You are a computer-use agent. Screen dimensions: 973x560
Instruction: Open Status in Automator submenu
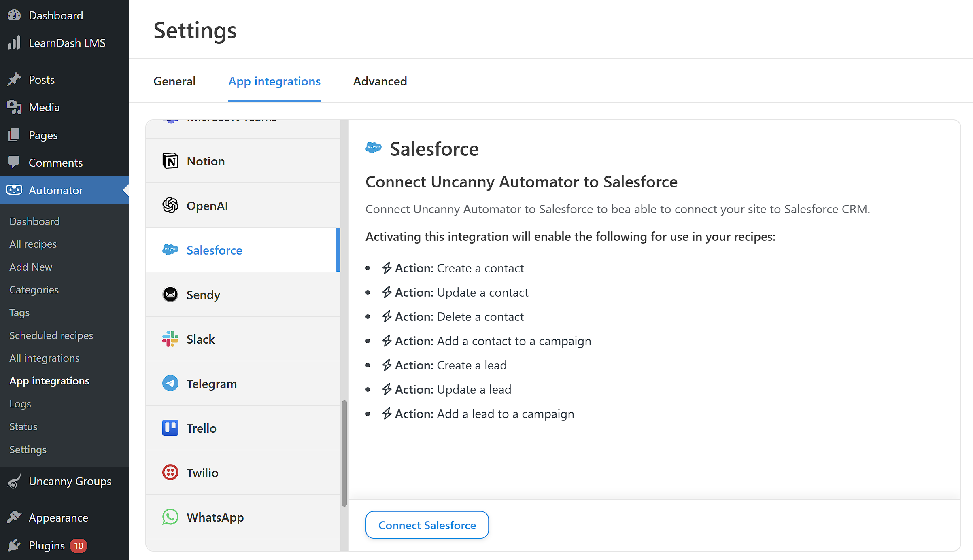[23, 426]
